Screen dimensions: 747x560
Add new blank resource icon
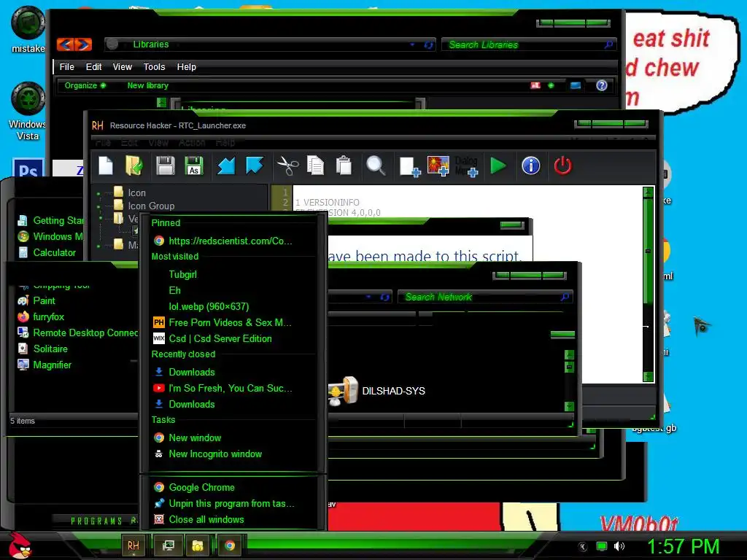point(410,167)
